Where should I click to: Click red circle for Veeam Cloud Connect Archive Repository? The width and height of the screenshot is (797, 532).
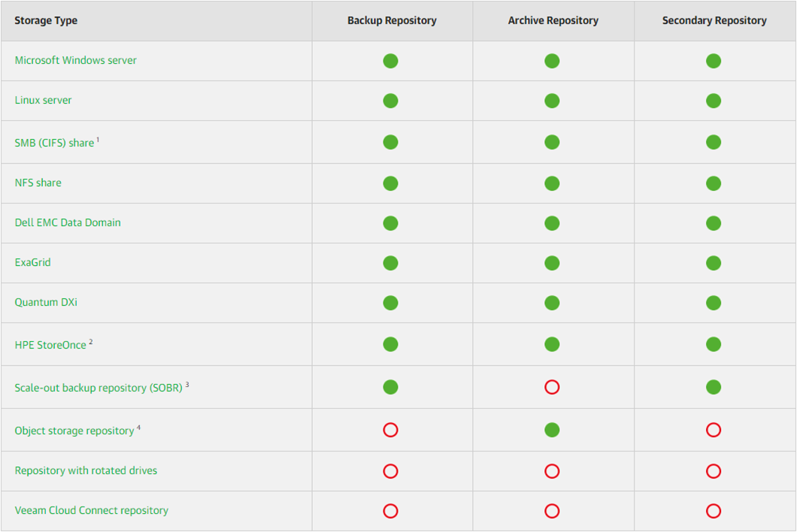(552, 511)
